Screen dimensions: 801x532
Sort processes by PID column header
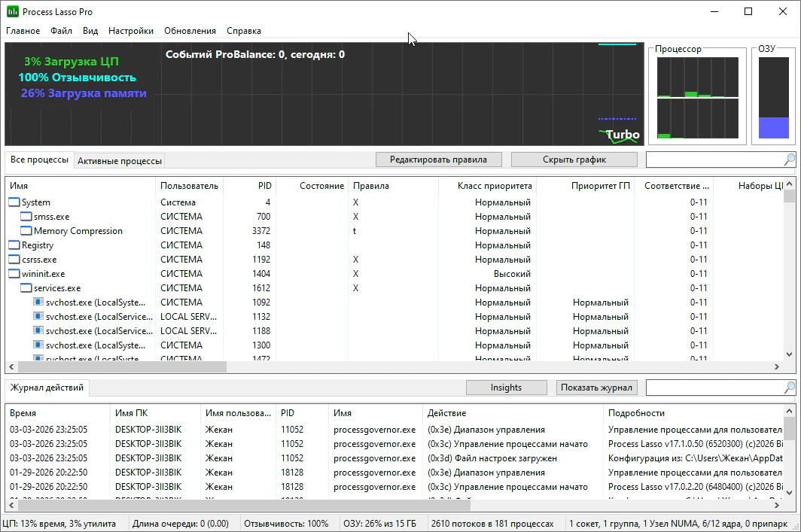263,186
